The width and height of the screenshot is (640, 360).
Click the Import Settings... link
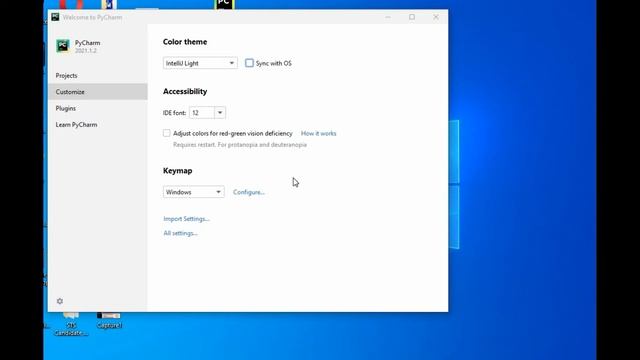(186, 219)
